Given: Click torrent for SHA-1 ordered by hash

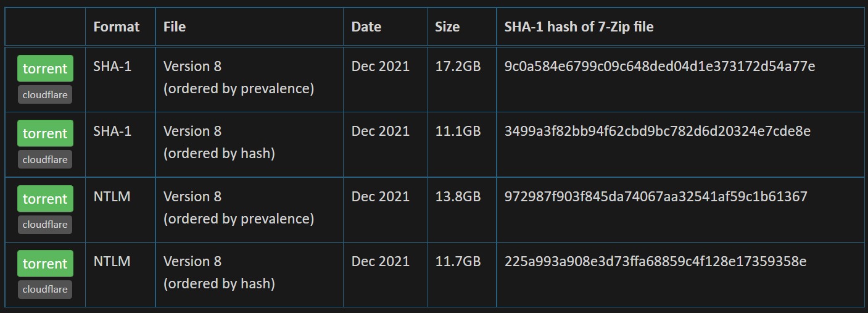Looking at the screenshot, I should [45, 133].
